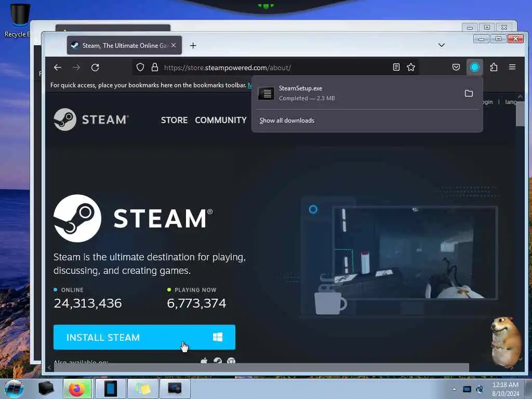
Task: Click the black box taskbar icon
Action: tap(46, 389)
